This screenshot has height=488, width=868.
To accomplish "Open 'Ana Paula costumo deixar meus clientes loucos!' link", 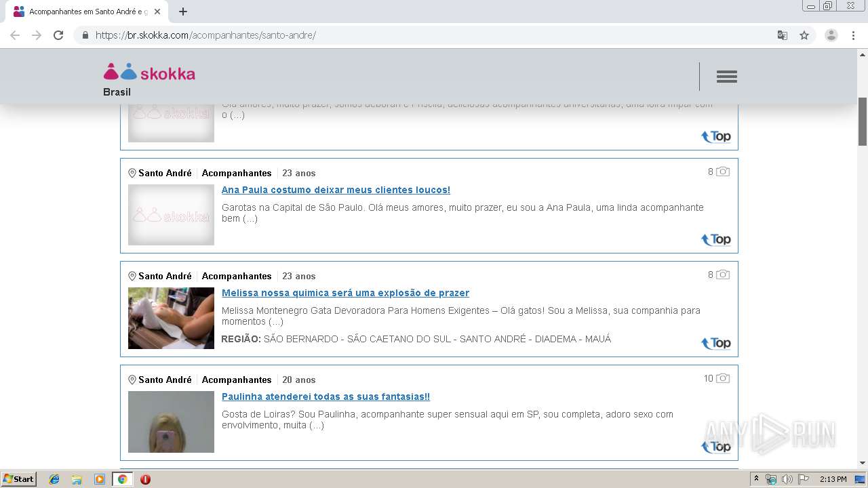I will click(x=336, y=190).
